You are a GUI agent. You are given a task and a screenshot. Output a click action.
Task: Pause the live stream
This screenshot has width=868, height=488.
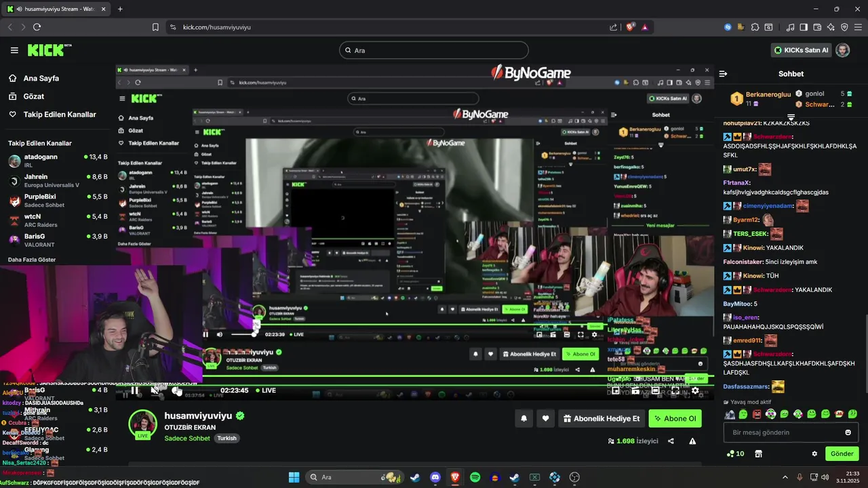tap(135, 390)
